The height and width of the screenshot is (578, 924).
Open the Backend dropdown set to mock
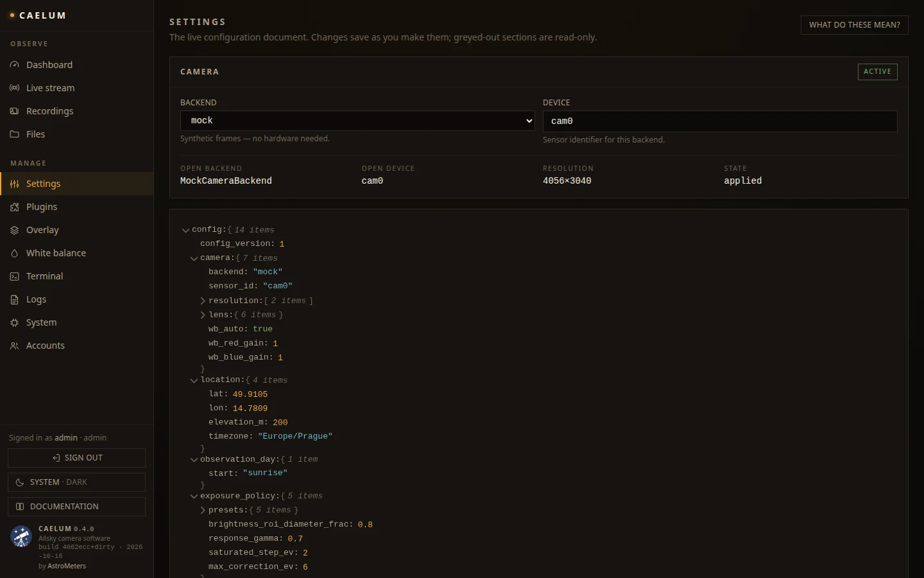[x=357, y=121]
